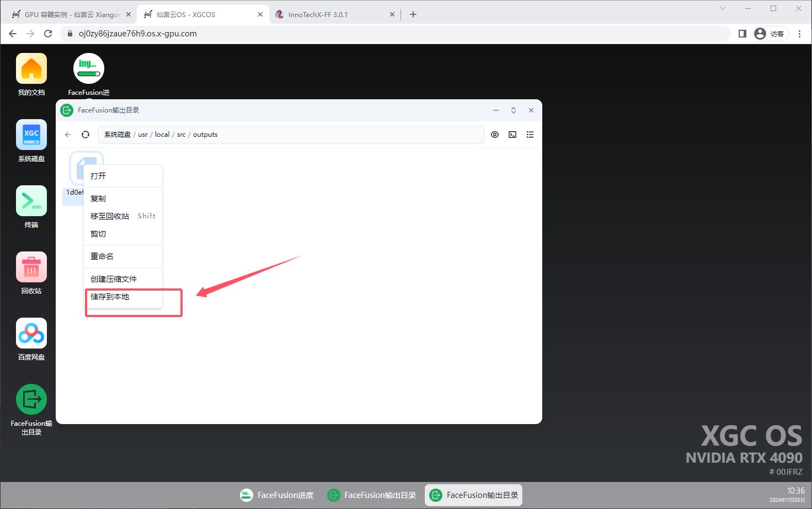Open terminal here icon in file manager
This screenshot has height=509, width=812.
point(512,135)
